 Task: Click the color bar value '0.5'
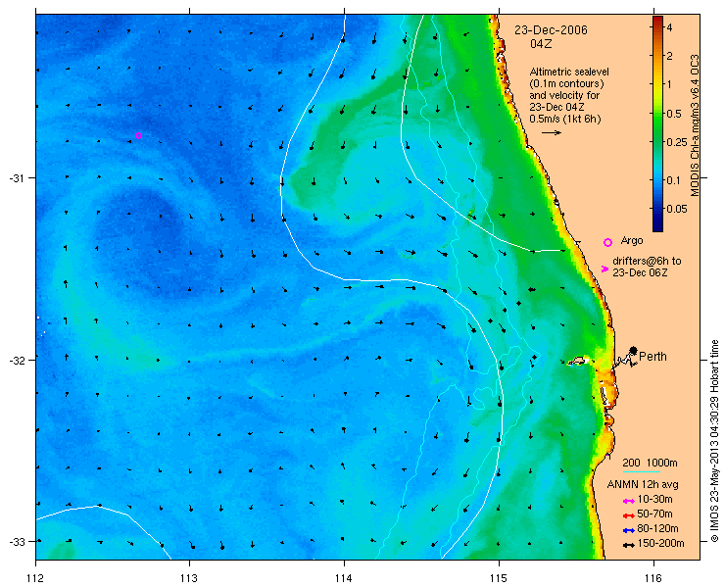674,114
